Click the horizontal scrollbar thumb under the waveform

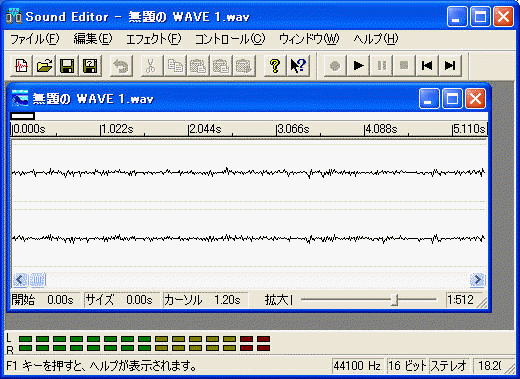(37, 280)
